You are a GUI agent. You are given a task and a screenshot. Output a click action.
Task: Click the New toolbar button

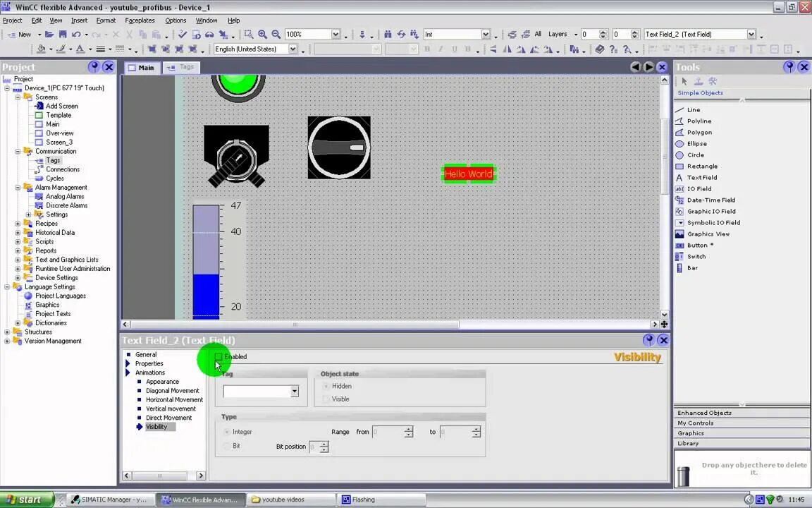coord(19,34)
